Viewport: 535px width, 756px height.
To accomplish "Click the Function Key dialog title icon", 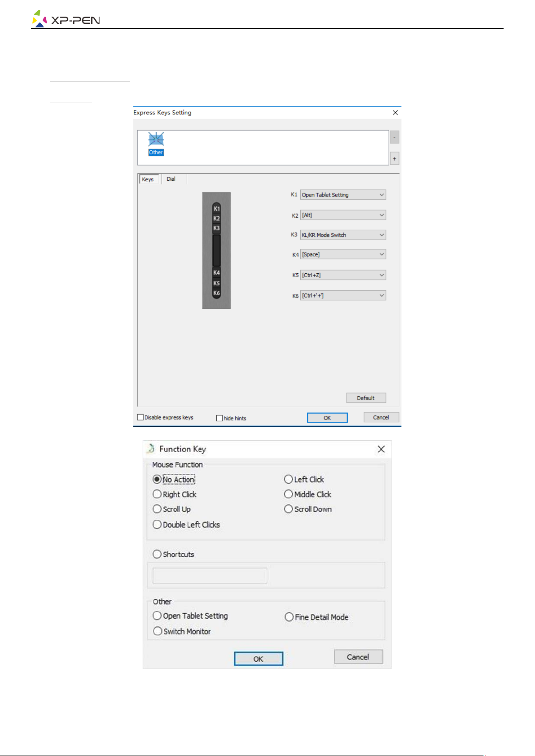I will [151, 449].
